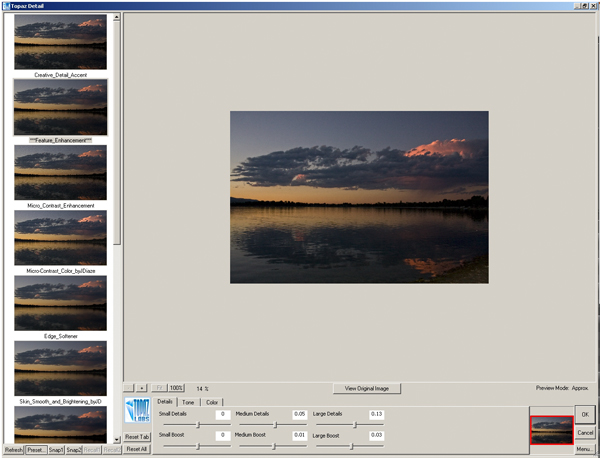This screenshot has height=458, width=600.
Task: Click the Large Boost value field
Action: 376,435
